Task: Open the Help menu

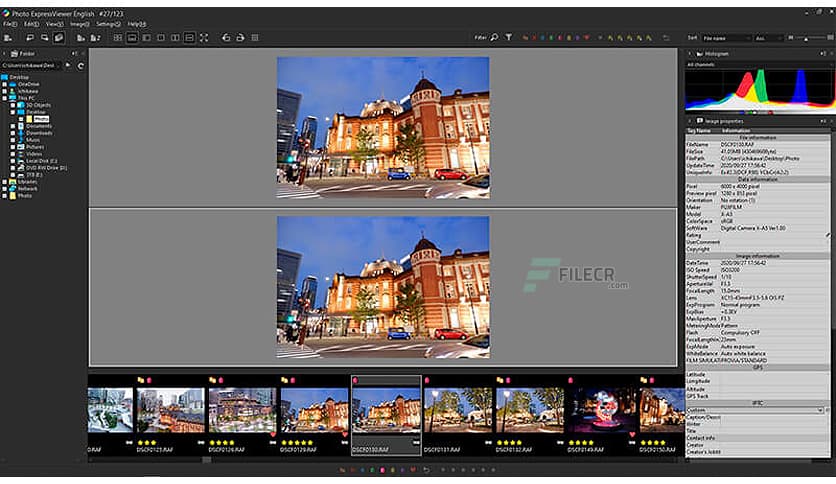Action: coord(136,24)
